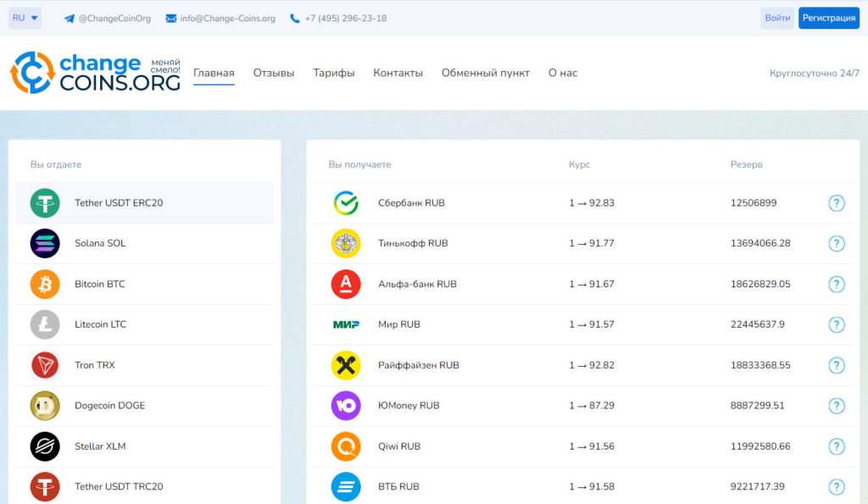Choose the МИР card logo icon
The height and width of the screenshot is (504, 868).
[346, 324]
